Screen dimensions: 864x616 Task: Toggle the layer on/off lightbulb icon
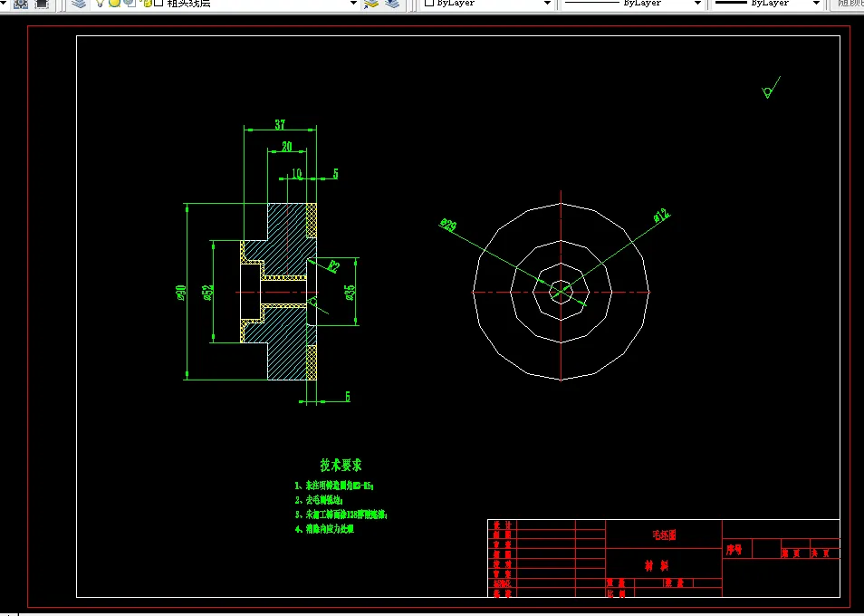pyautogui.click(x=100, y=4)
